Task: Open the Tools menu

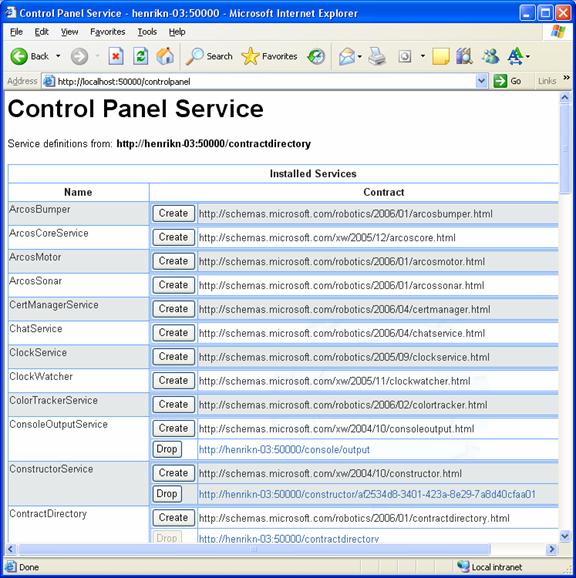Action: (147, 32)
